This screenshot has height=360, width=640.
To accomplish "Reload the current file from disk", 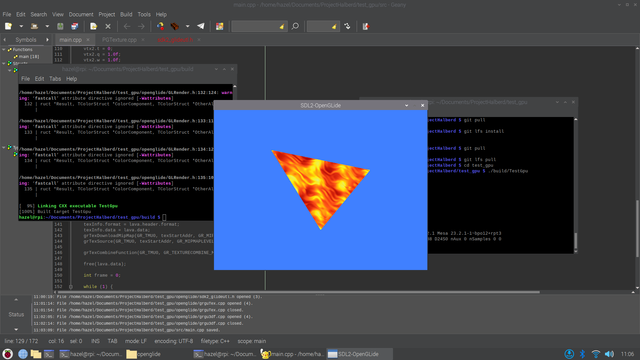I will click(93, 26).
